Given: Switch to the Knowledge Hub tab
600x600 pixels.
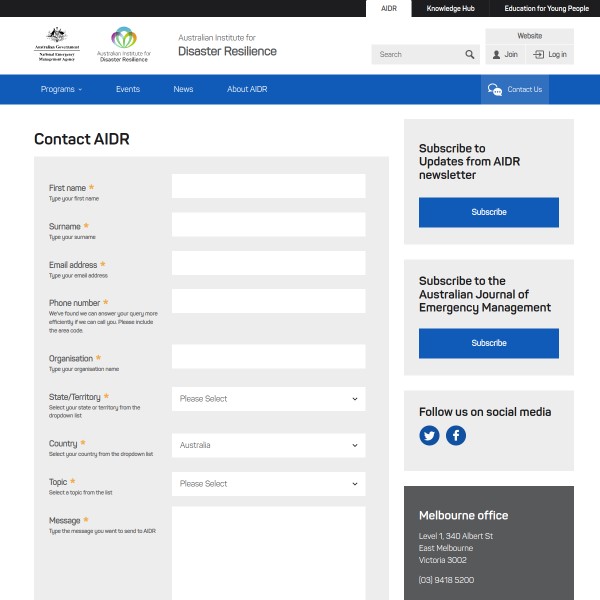Looking at the screenshot, I should [450, 8].
